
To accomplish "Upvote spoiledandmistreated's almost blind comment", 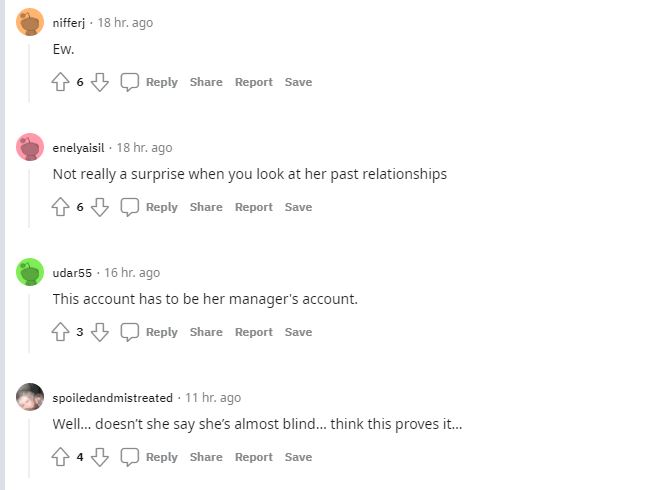I will (60, 457).
